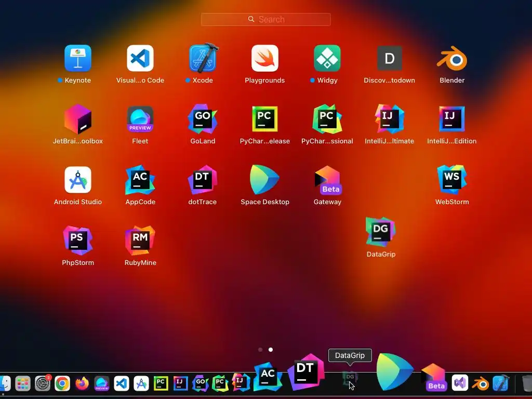Launch GoLand from the Launchpad grid

tap(203, 119)
